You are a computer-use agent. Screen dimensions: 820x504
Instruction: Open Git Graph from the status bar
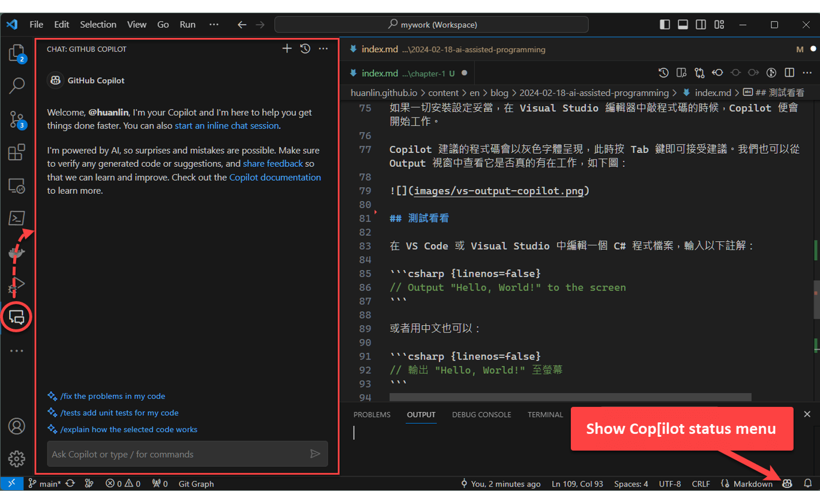click(196, 484)
